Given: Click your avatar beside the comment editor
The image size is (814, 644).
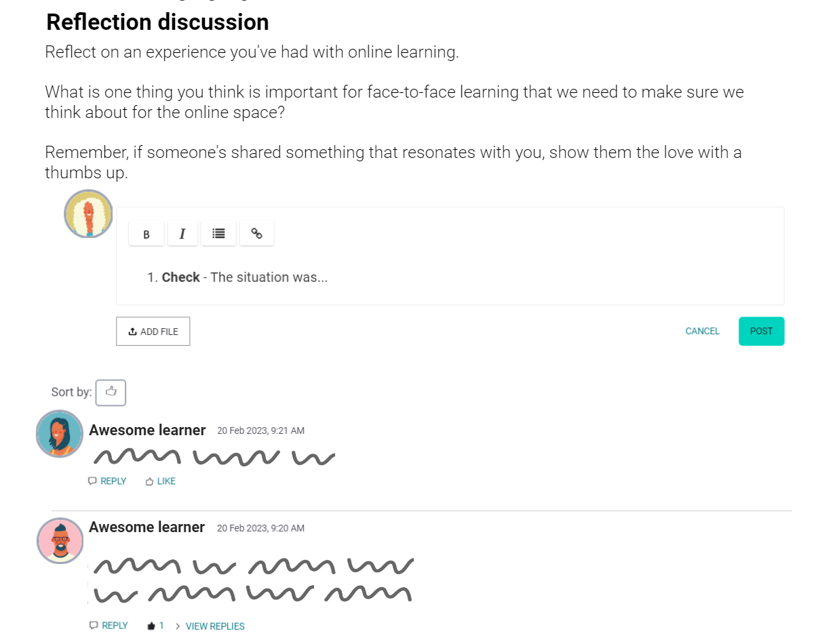Looking at the screenshot, I should point(88,214).
